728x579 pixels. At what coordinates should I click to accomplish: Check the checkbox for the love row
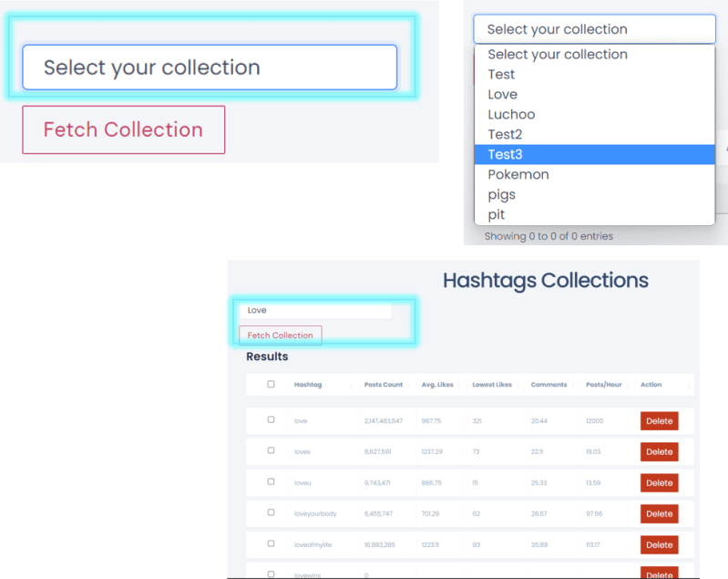point(271,419)
